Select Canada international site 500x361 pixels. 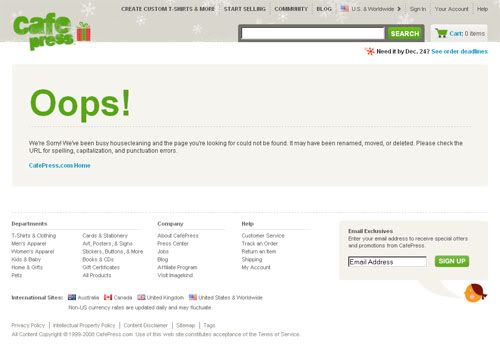pos(123,297)
